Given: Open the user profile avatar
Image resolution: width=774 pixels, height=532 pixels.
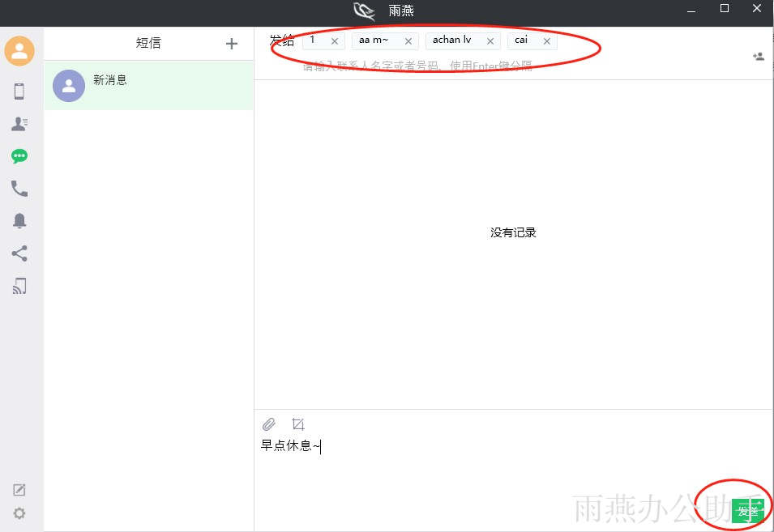Looking at the screenshot, I should [x=19, y=51].
